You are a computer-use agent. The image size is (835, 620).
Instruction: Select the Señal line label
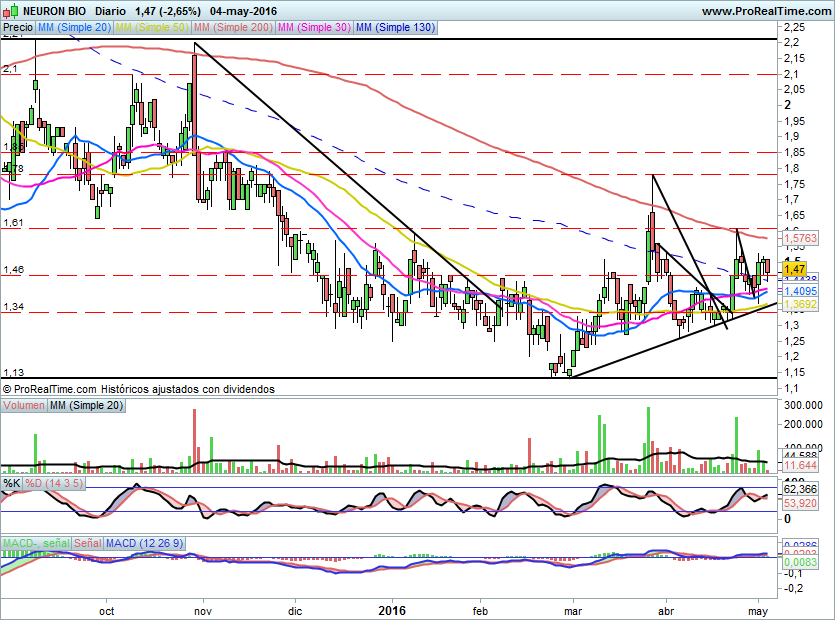[x=87, y=543]
